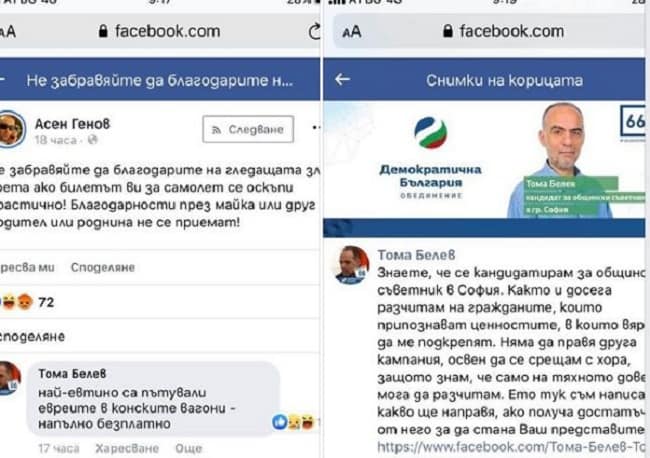Open the three-dots menu on Асен Генов's post

pos(316,128)
